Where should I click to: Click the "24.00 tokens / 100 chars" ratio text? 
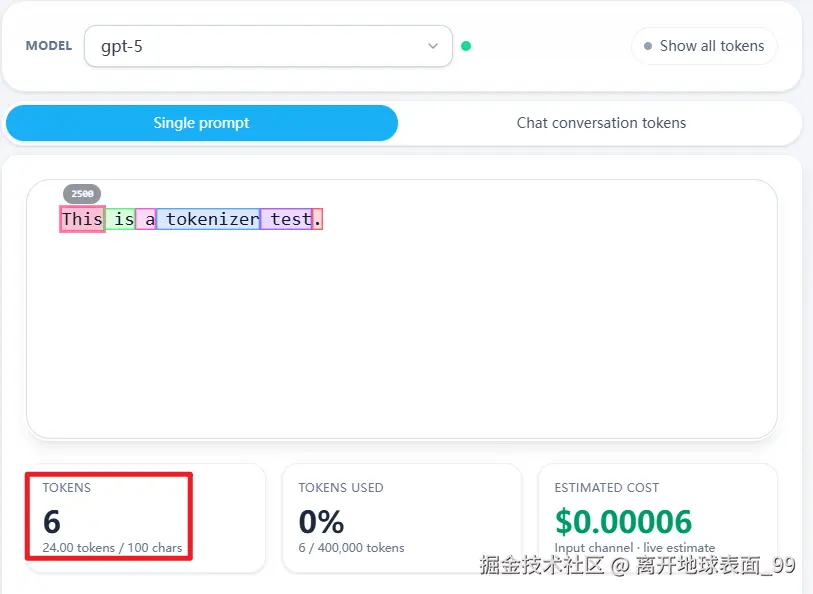coord(112,548)
